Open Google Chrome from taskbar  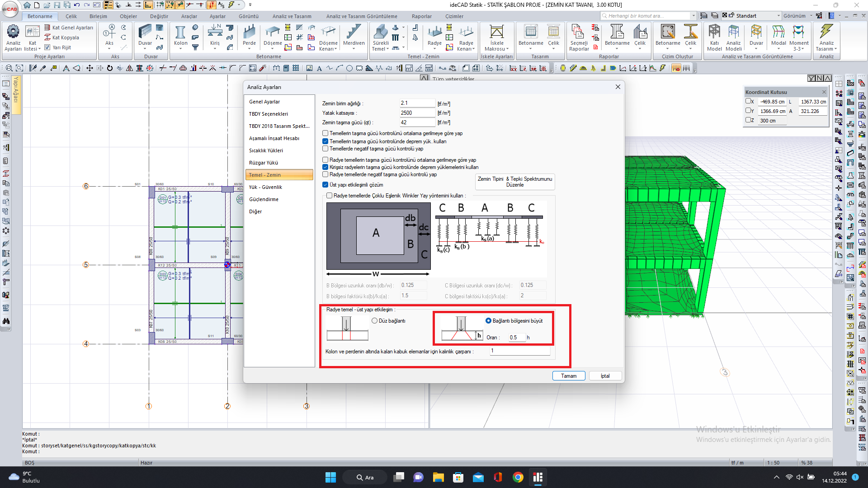[x=518, y=477]
